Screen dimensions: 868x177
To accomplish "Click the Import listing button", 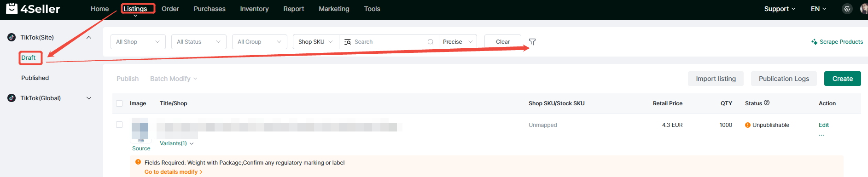I will [716, 79].
